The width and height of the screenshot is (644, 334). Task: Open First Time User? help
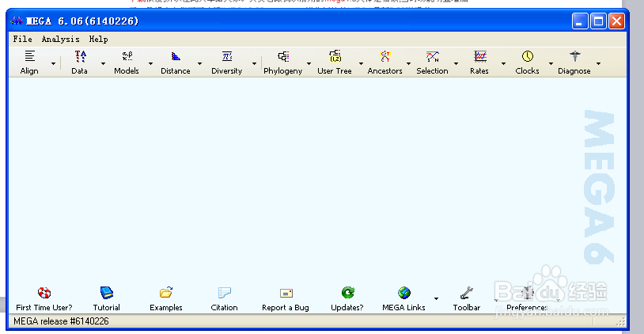[44, 293]
